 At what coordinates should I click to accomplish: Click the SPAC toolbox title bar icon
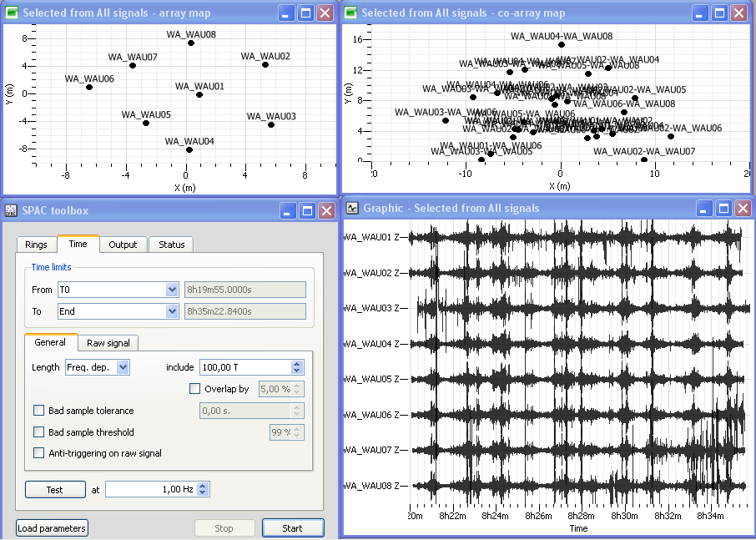(x=12, y=210)
